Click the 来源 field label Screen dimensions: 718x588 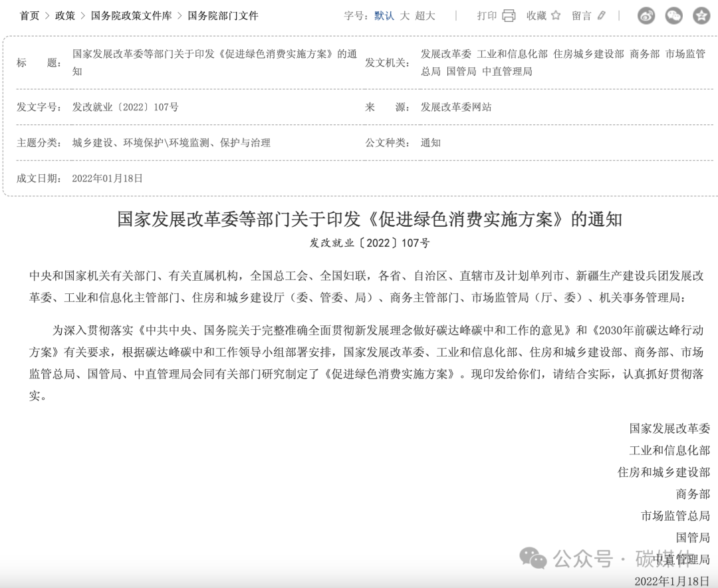[x=388, y=107]
